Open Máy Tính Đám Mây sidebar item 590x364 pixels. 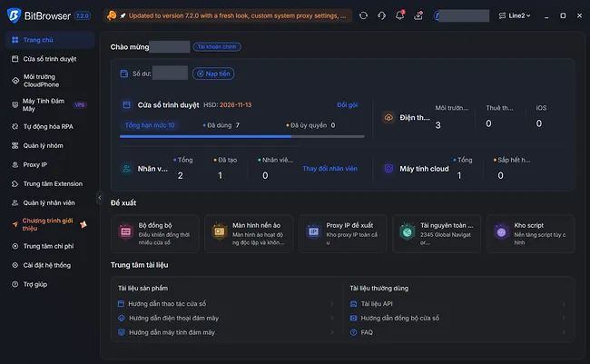click(x=50, y=104)
